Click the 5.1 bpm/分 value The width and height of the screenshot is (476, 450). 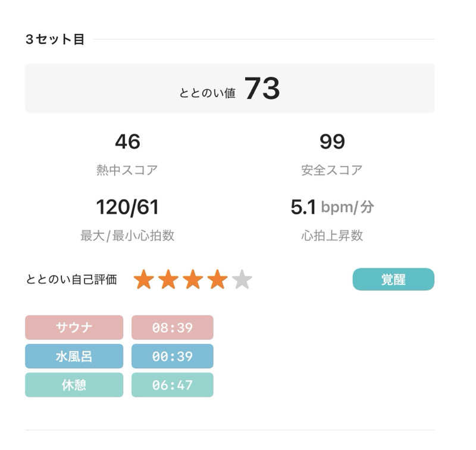click(332, 207)
